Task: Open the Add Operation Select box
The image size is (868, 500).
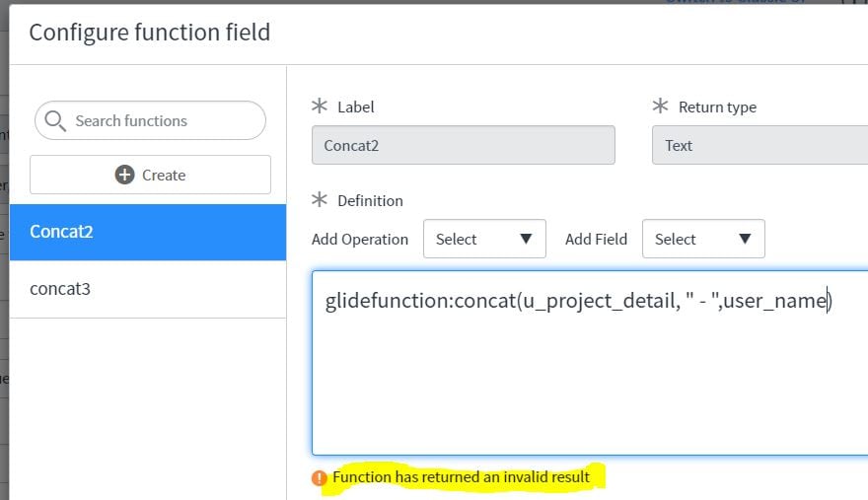Action: click(484, 239)
